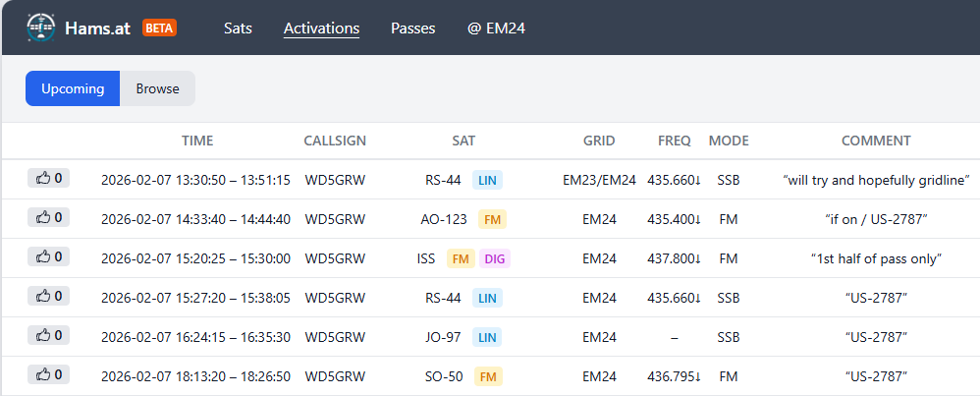
Task: Select the 435.400 frequency cell
Action: tap(675, 219)
